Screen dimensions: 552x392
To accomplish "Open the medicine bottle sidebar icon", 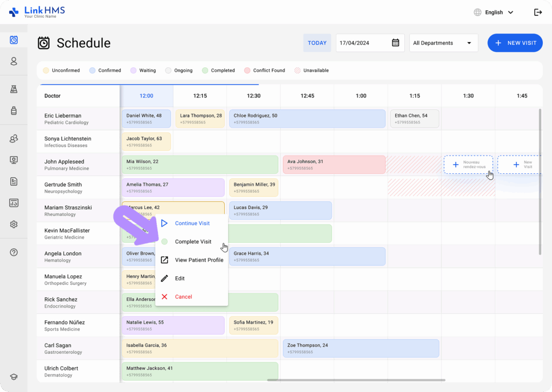I will click(x=14, y=110).
